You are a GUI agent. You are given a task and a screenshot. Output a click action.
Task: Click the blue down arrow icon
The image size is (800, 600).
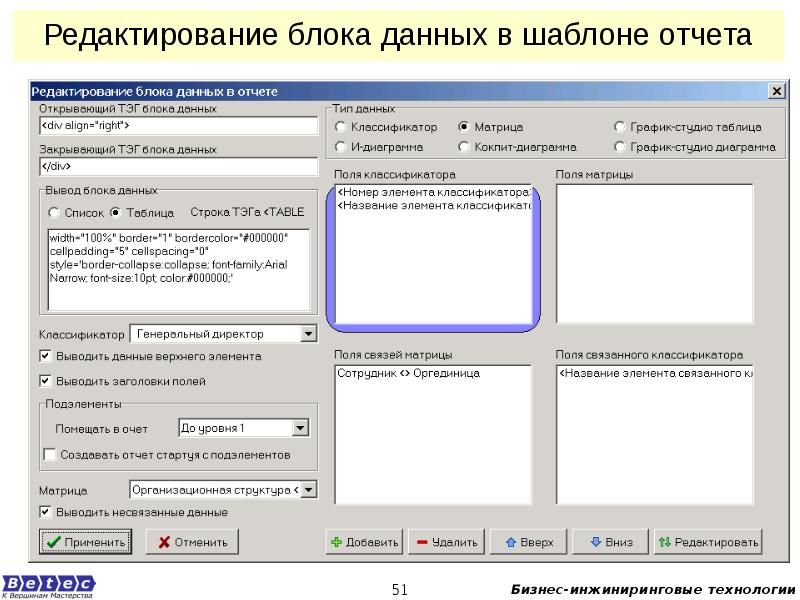coord(596,542)
